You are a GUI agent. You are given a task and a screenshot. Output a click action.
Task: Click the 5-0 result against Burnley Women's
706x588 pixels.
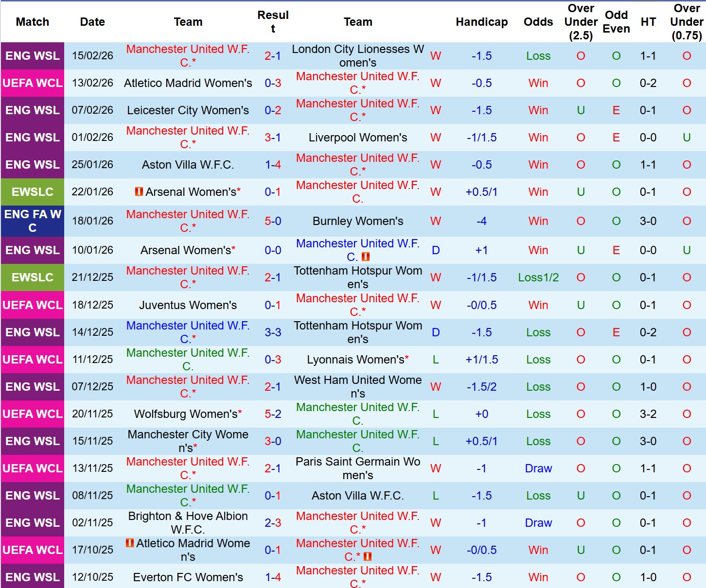pyautogui.click(x=273, y=221)
